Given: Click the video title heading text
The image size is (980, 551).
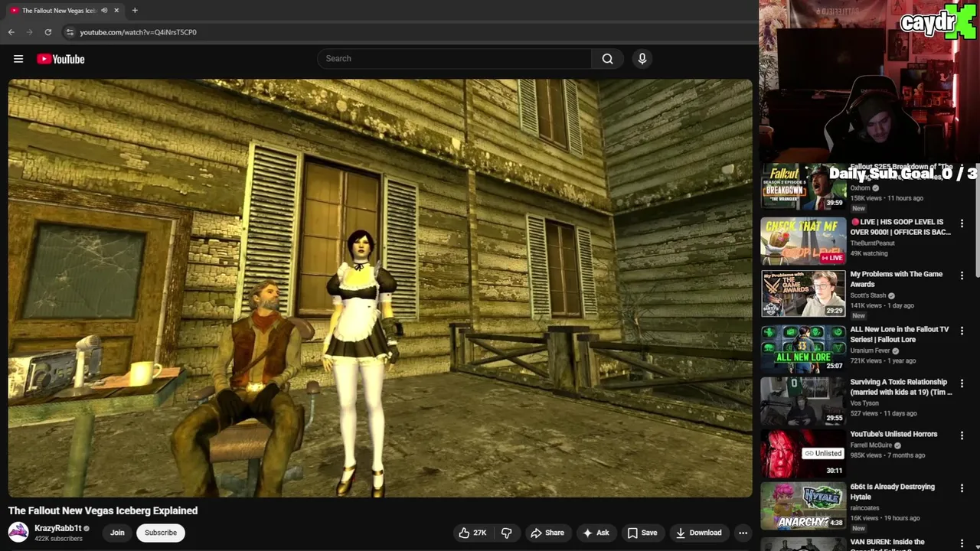Looking at the screenshot, I should [x=103, y=510].
